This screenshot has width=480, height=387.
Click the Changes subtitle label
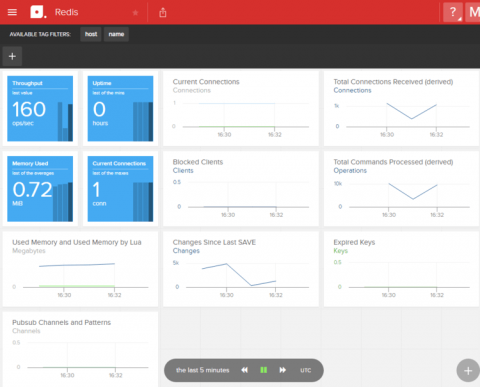point(186,251)
